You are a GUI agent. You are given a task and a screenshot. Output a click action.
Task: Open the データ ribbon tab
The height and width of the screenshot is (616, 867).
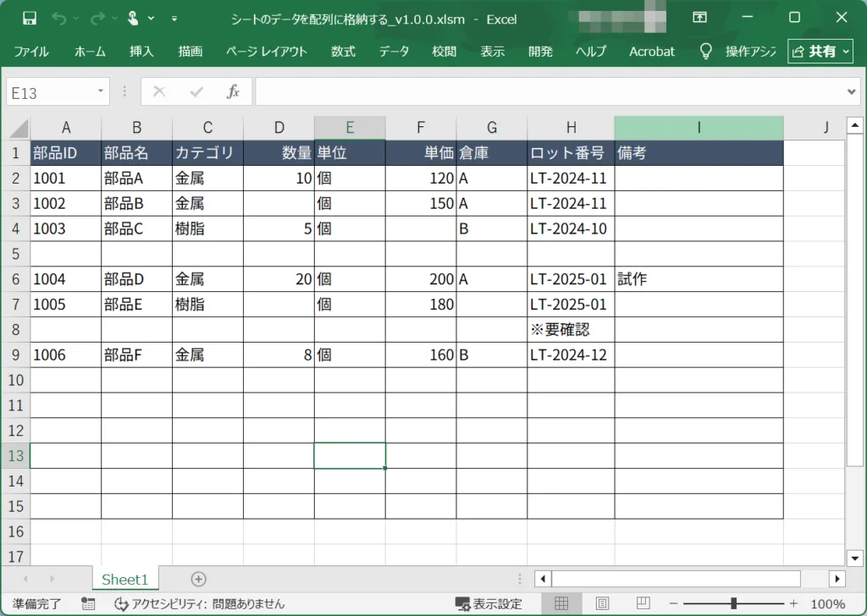(394, 52)
